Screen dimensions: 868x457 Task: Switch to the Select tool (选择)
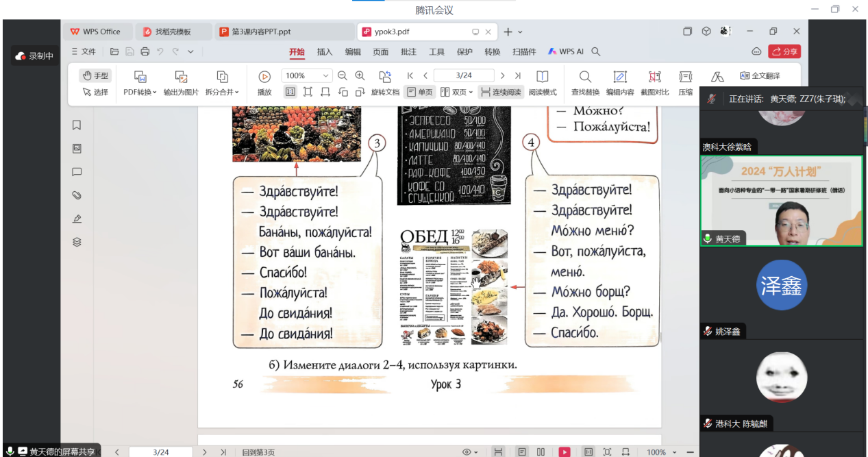pyautogui.click(x=95, y=92)
